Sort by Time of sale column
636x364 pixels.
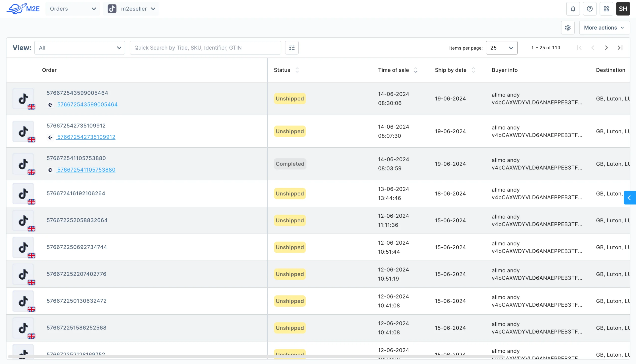(x=415, y=70)
